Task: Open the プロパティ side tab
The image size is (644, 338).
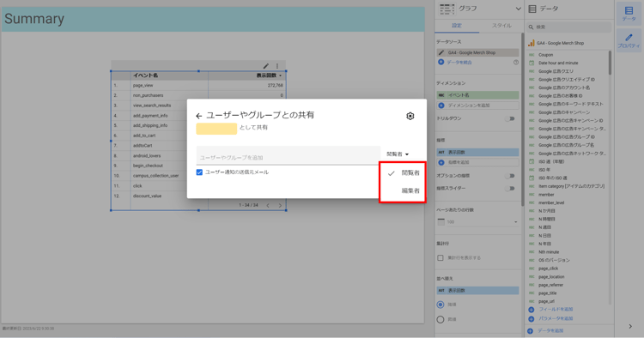Action: [629, 40]
